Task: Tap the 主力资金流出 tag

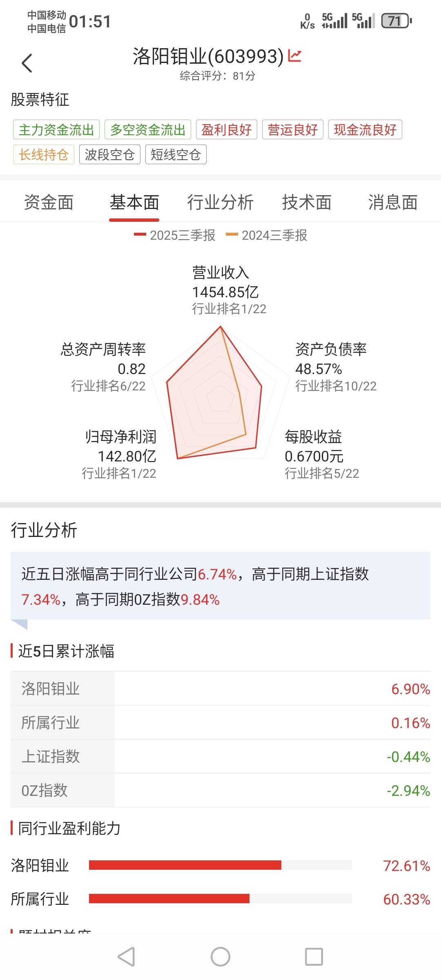Action: tap(56, 130)
